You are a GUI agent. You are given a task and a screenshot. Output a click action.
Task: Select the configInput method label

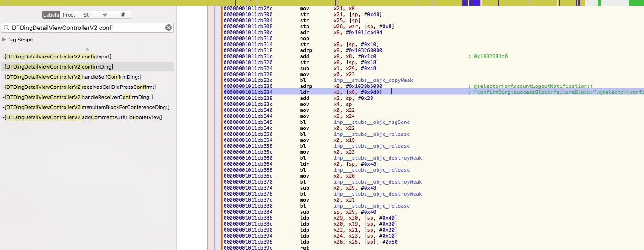pos(57,57)
